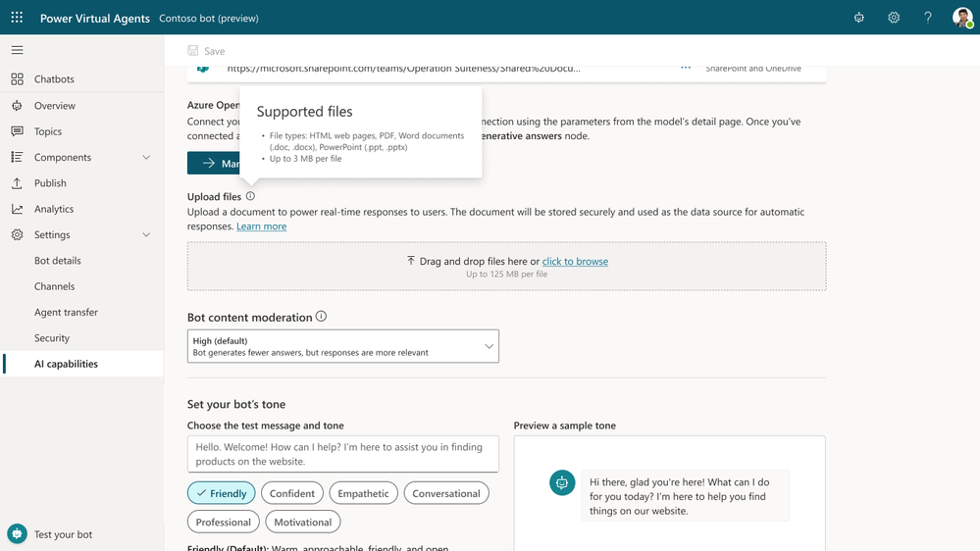980x551 pixels.
Task: Select the Motivational tone chip
Action: click(302, 522)
